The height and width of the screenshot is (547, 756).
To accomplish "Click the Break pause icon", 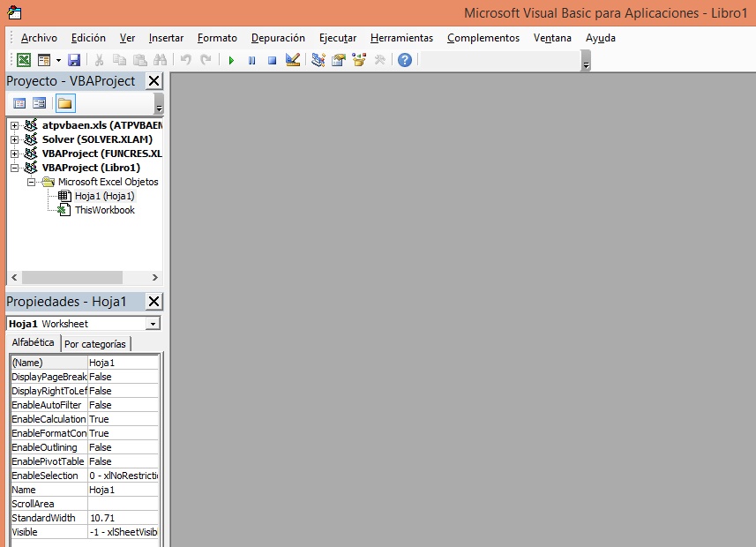I will [251, 60].
